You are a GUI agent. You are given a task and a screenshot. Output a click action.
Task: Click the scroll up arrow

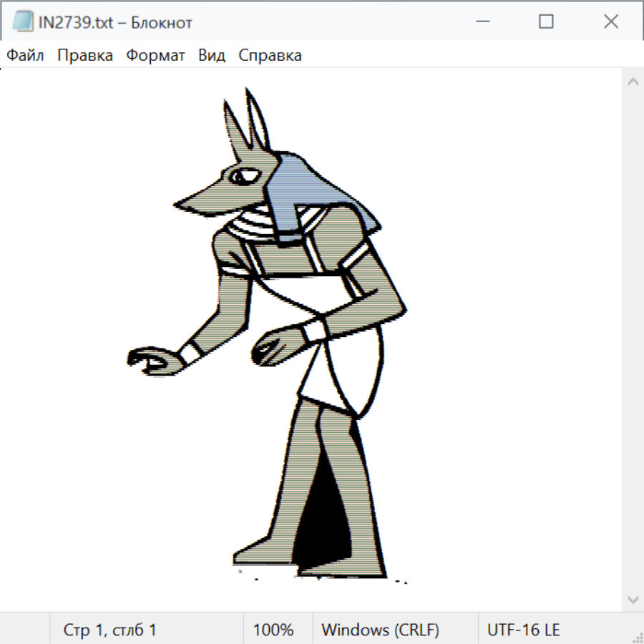coord(633,82)
